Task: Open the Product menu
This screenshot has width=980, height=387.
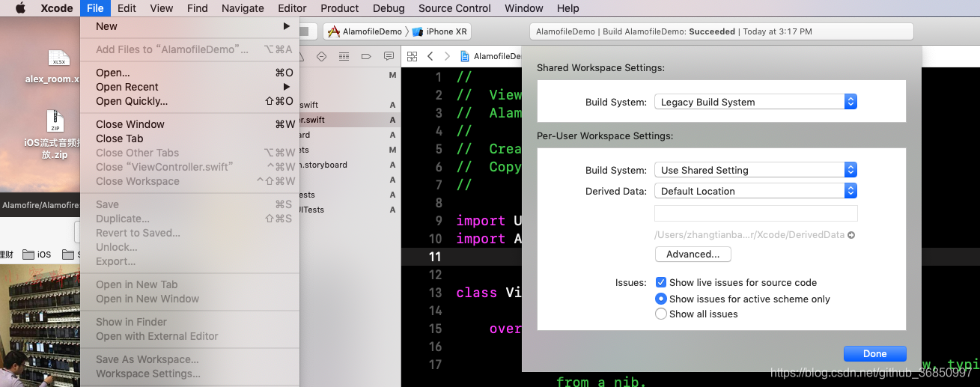Action: [x=340, y=8]
